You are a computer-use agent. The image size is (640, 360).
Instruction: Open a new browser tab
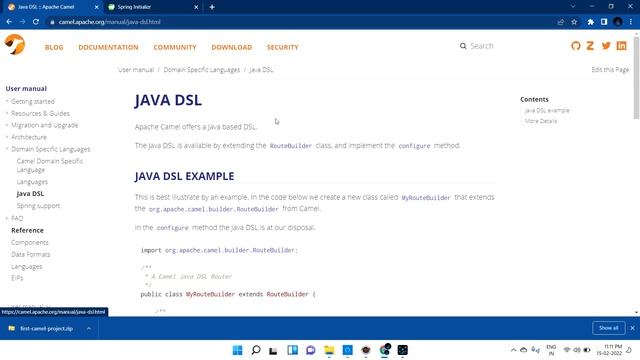click(212, 7)
